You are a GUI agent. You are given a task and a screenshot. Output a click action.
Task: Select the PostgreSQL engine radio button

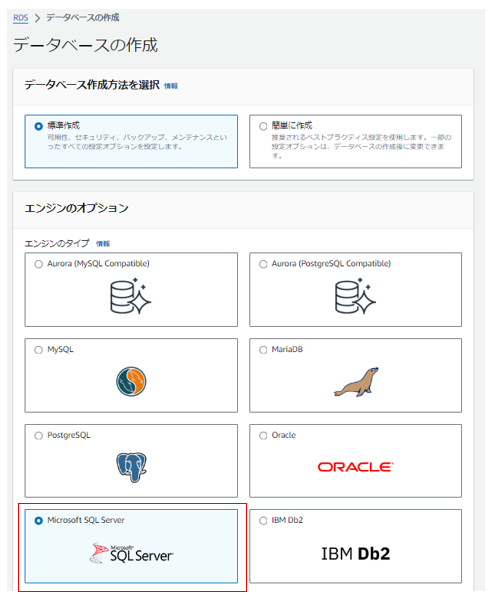coord(39,436)
